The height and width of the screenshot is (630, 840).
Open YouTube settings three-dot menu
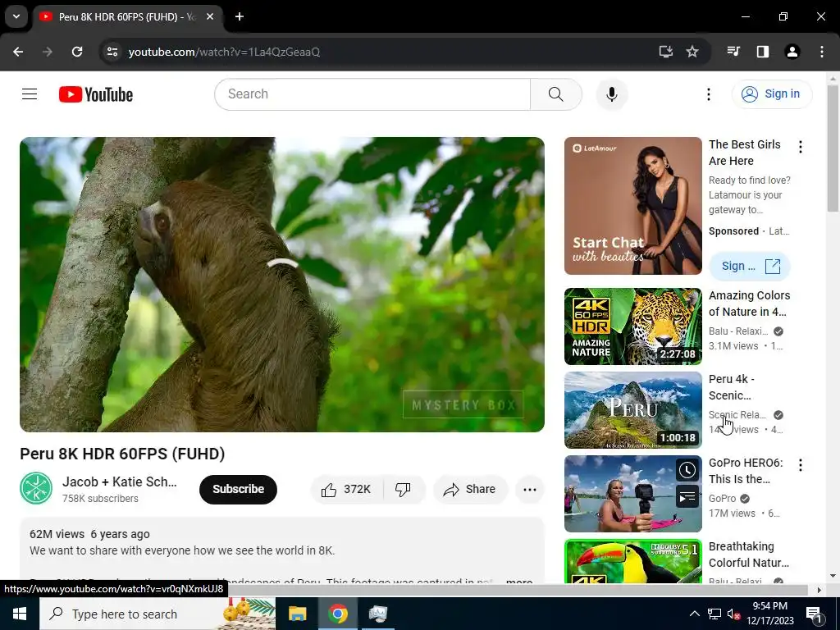[708, 94]
